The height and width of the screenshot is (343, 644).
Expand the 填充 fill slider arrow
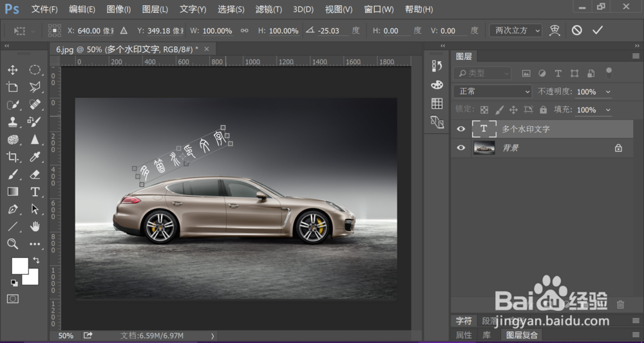tap(609, 110)
